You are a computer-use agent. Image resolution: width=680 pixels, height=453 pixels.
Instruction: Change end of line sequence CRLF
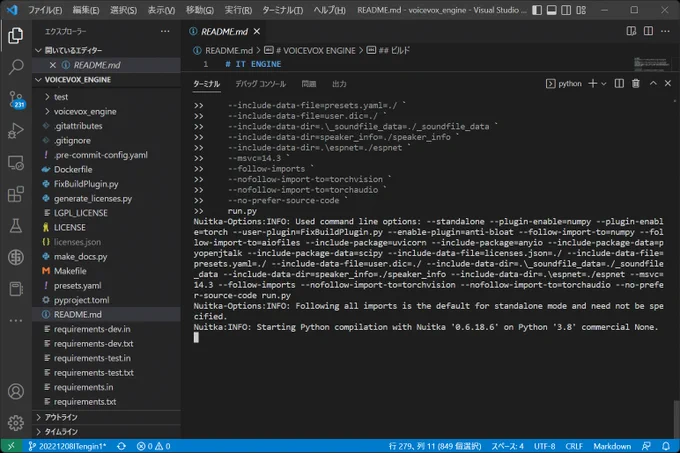pyautogui.click(x=574, y=446)
